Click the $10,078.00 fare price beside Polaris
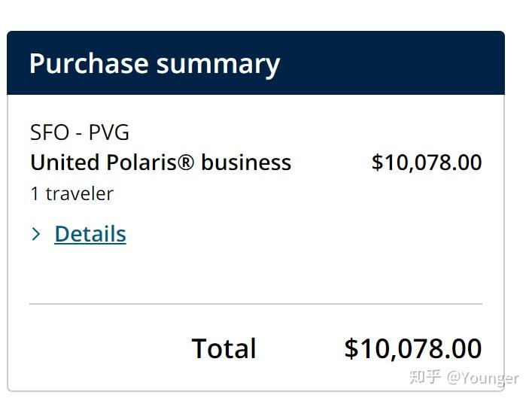The width and height of the screenshot is (532, 401). pyautogui.click(x=427, y=163)
